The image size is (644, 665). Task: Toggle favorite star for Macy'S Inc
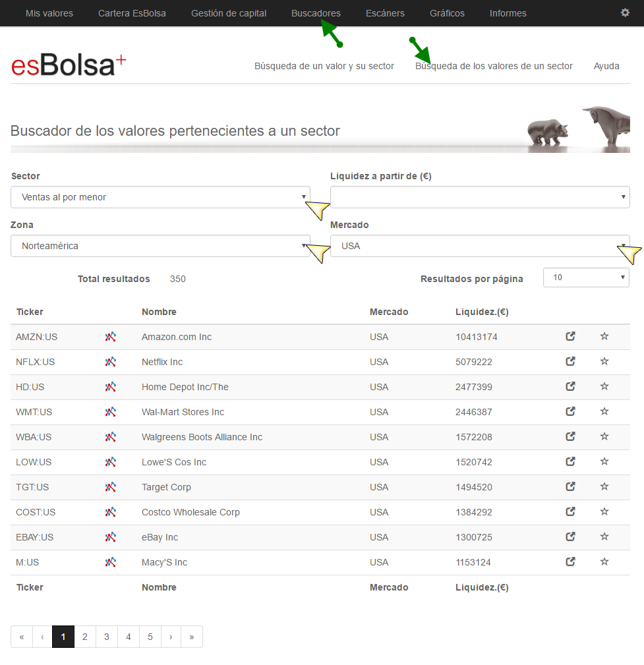(x=604, y=562)
